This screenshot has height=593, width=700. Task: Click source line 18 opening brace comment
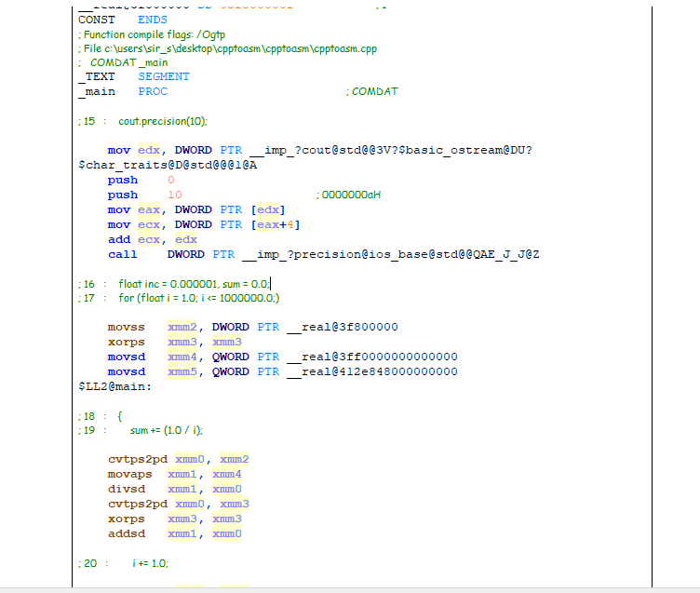100,416
